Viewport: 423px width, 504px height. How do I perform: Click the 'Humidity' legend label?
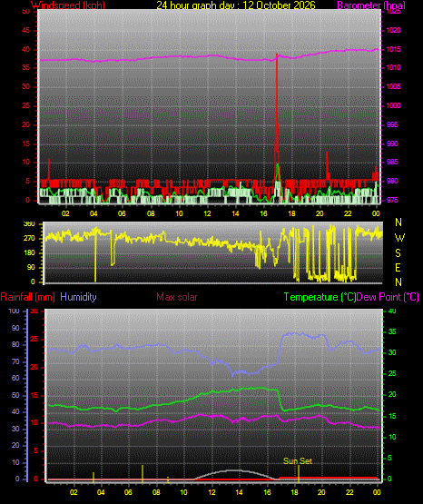point(78,297)
